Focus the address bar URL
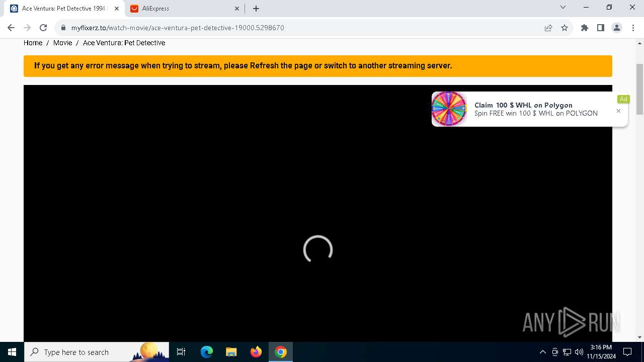This screenshot has width=644, height=362. [178, 28]
